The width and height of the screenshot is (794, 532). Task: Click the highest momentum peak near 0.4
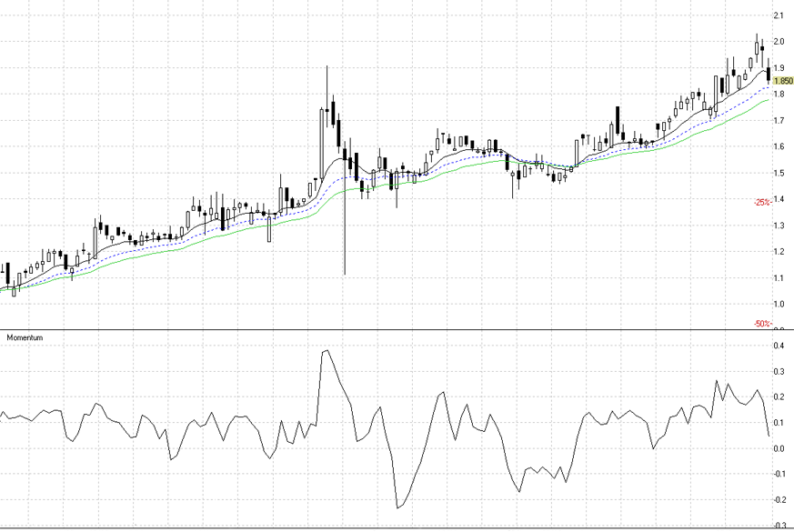coord(327,350)
